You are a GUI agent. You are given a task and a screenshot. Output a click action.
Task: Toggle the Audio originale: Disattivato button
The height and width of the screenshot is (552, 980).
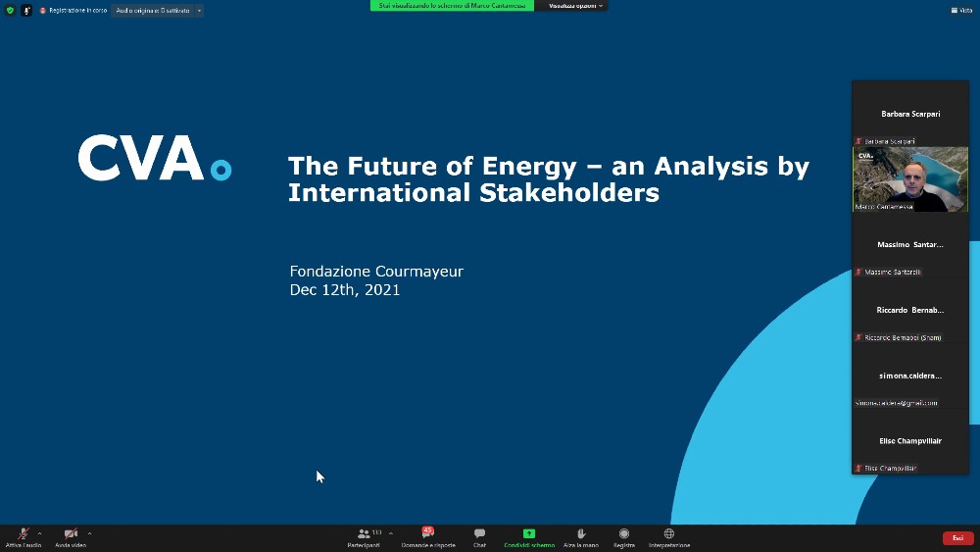point(153,11)
